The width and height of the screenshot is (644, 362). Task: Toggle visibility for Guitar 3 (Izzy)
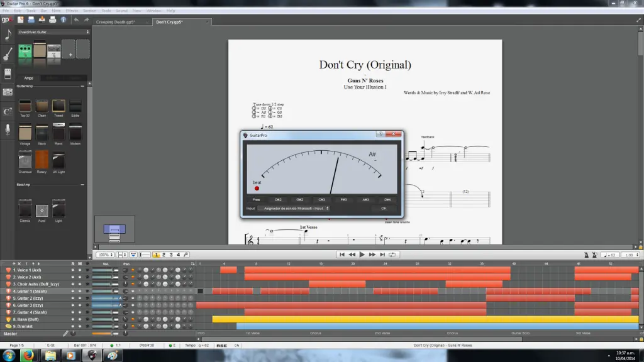tap(87, 305)
